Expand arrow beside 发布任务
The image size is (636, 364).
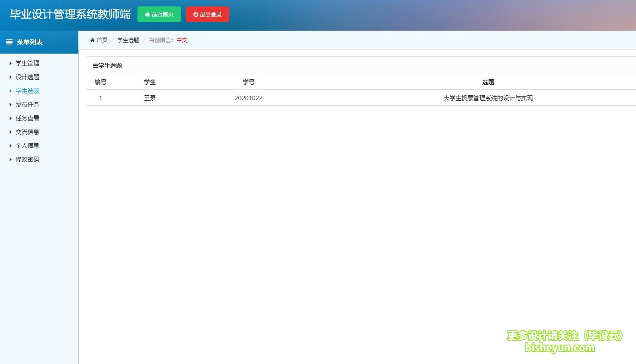click(11, 104)
